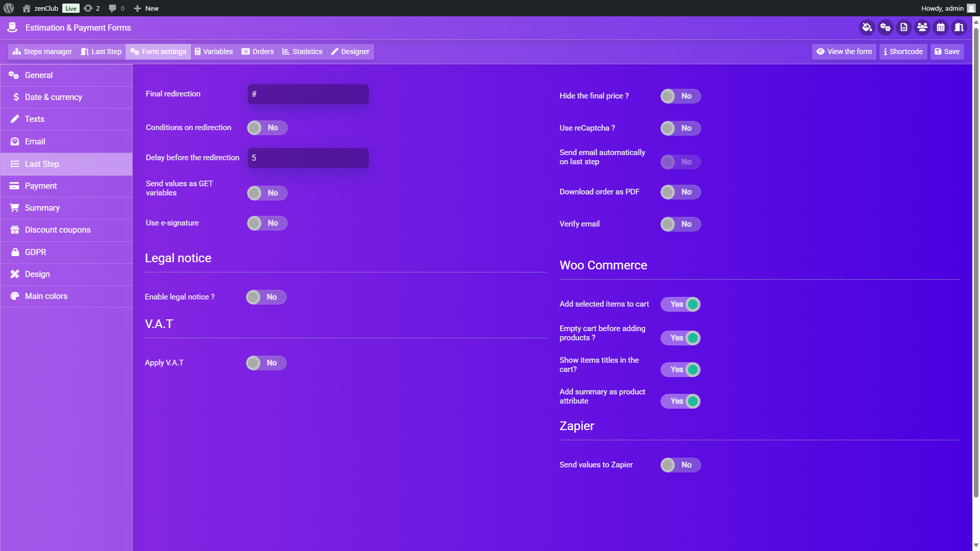Open global settings gears icon in header
980x551 pixels.
coord(885,28)
